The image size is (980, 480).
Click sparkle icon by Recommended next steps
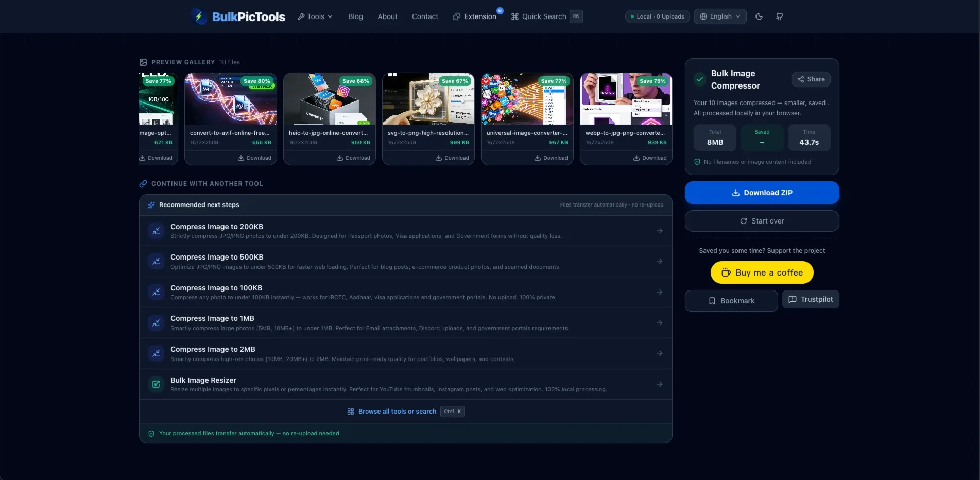click(151, 205)
